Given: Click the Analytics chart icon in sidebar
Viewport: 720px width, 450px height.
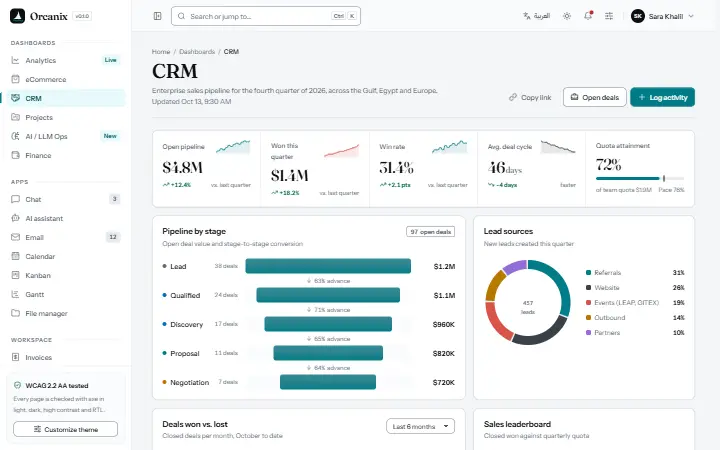Looking at the screenshot, I should [15, 60].
